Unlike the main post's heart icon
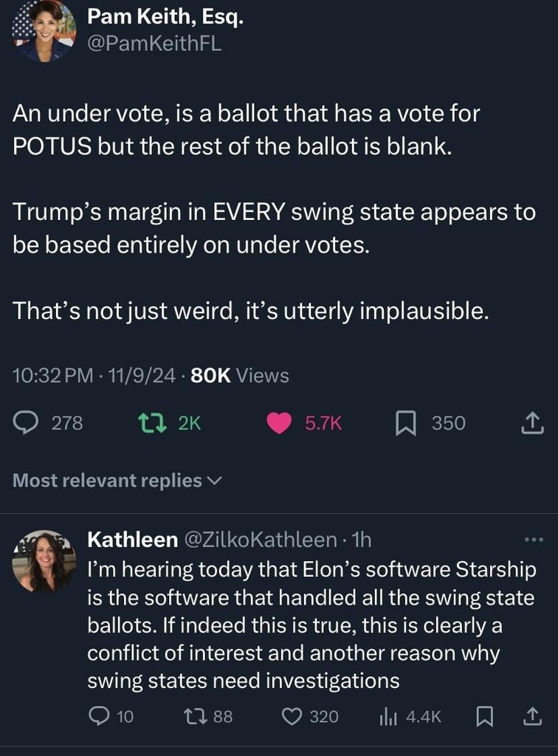The image size is (558, 756). [x=279, y=423]
